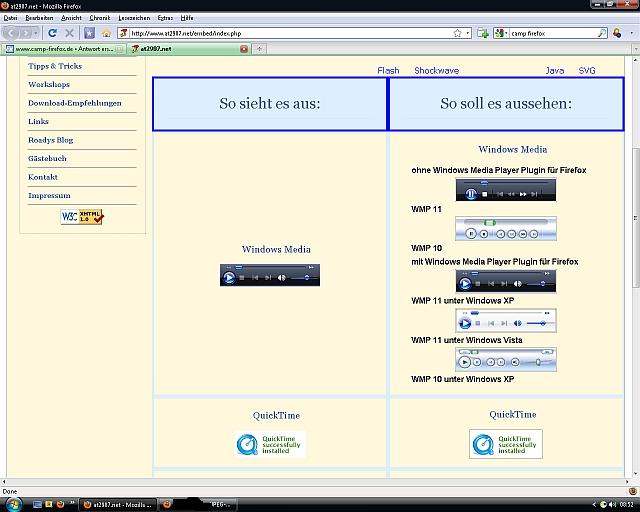Screen dimensions: 640x512
Task: Click the rightmost add-on toolbar icon
Action: (617, 33)
